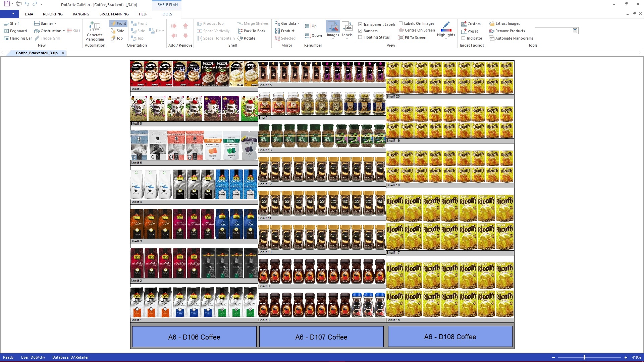644x362 pixels.
Task: Select the Shelf 20 label
Action: click(393, 97)
